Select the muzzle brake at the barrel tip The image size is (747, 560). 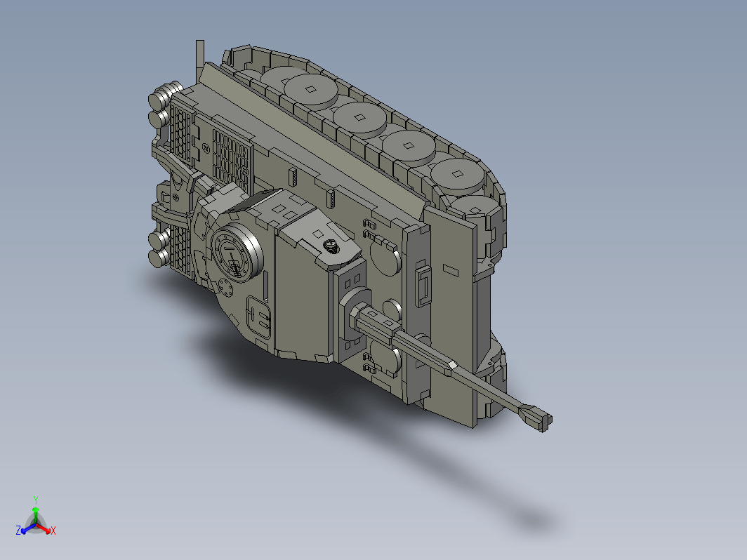click(536, 417)
